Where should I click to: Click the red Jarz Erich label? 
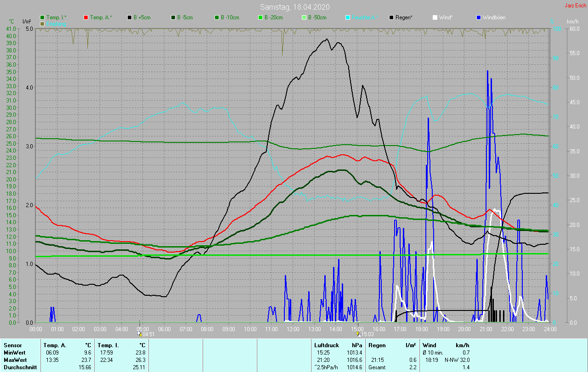coord(576,6)
